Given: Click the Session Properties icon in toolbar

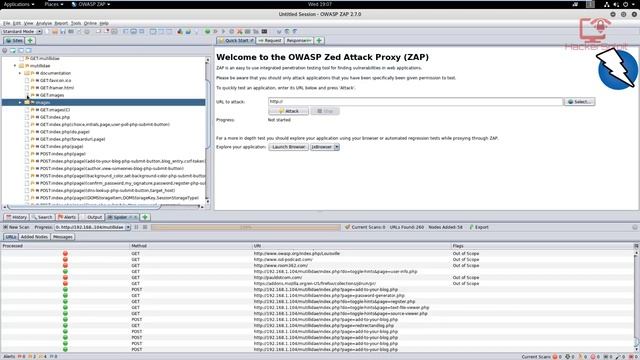Looking at the screenshot, I should 79,31.
